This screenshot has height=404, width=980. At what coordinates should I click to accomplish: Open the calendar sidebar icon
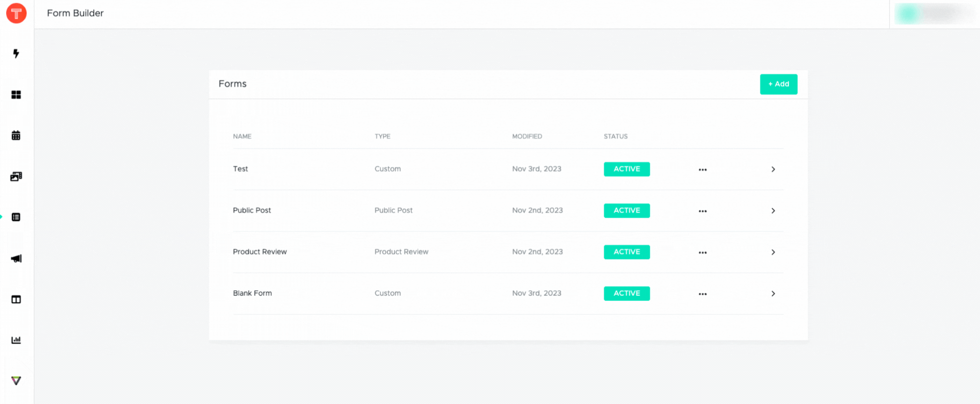(x=16, y=135)
